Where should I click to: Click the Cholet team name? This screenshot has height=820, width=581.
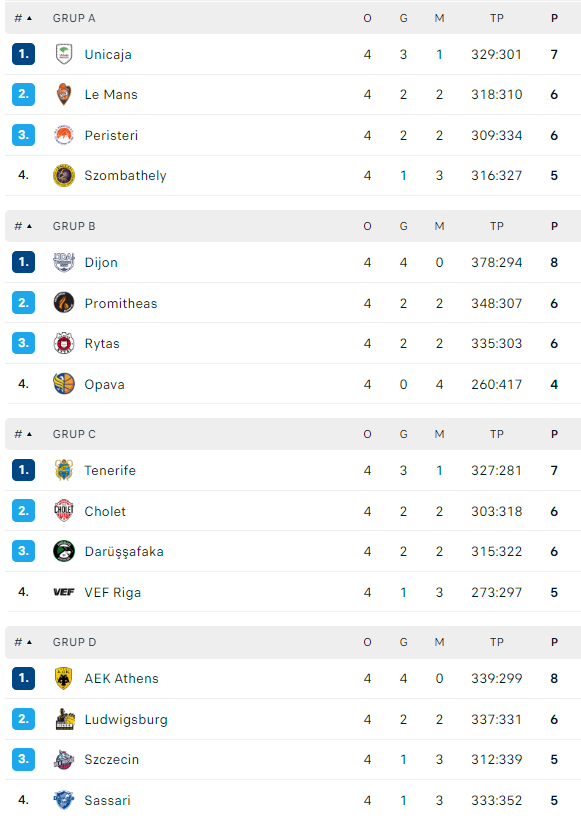click(x=105, y=511)
